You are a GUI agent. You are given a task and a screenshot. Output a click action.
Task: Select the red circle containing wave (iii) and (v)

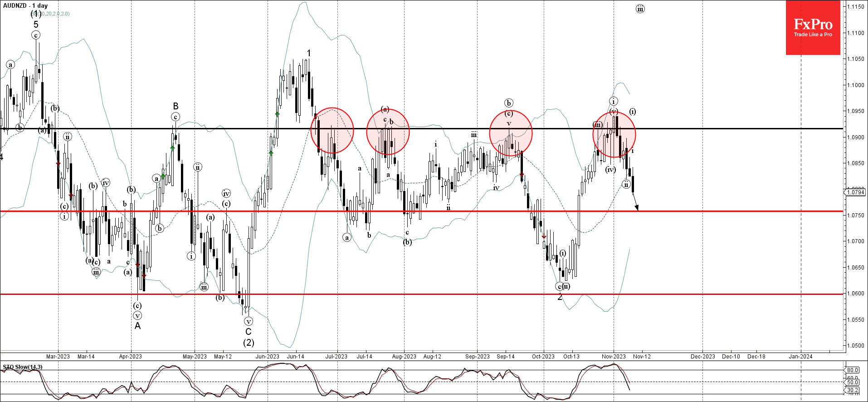614,134
